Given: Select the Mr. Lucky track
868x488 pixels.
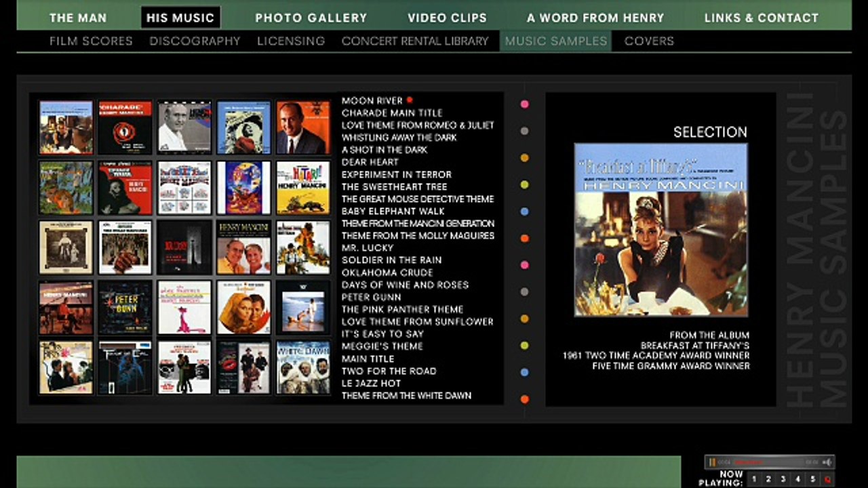Looking at the screenshot, I should (x=368, y=247).
